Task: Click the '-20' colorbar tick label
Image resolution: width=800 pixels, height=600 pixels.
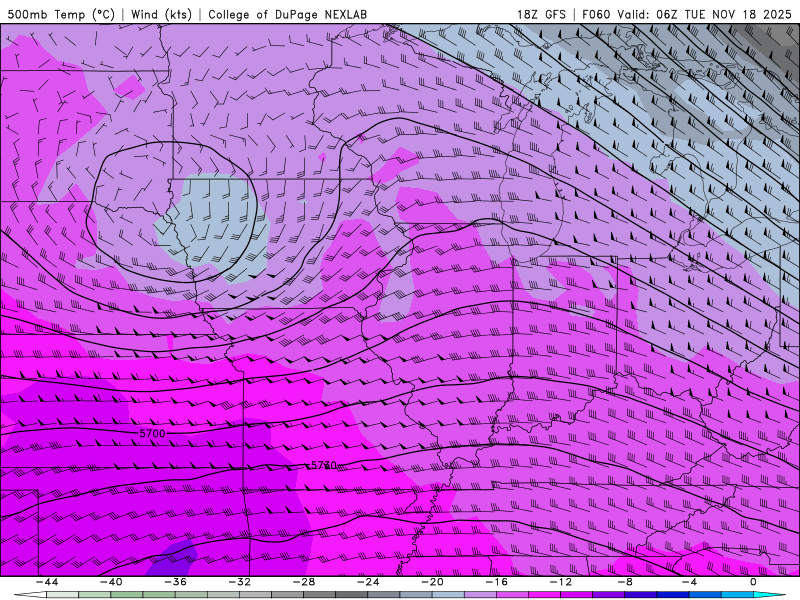Action: pyautogui.click(x=433, y=582)
